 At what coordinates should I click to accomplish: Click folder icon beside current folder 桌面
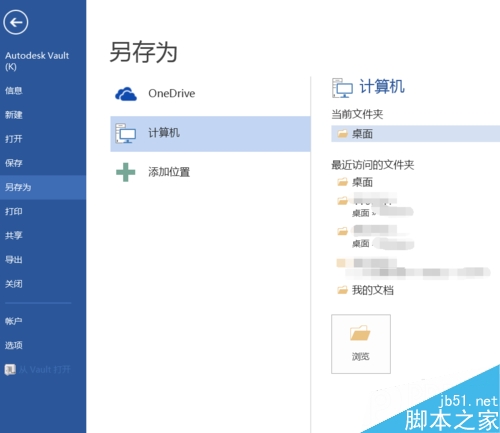click(342, 134)
